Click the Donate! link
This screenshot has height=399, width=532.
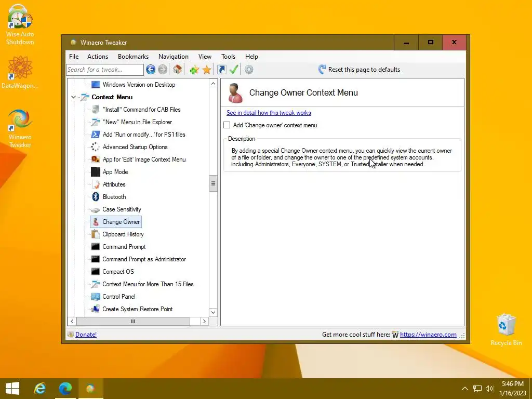click(x=86, y=335)
